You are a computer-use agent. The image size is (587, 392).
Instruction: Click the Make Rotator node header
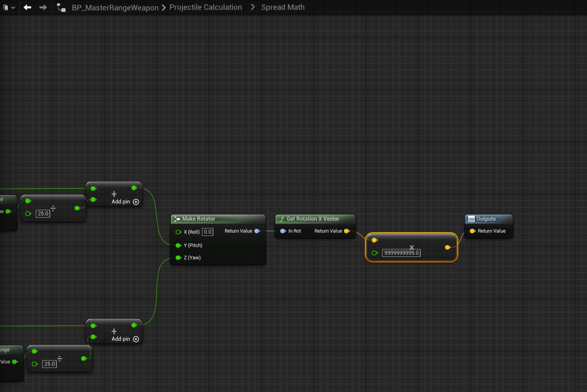click(199, 219)
